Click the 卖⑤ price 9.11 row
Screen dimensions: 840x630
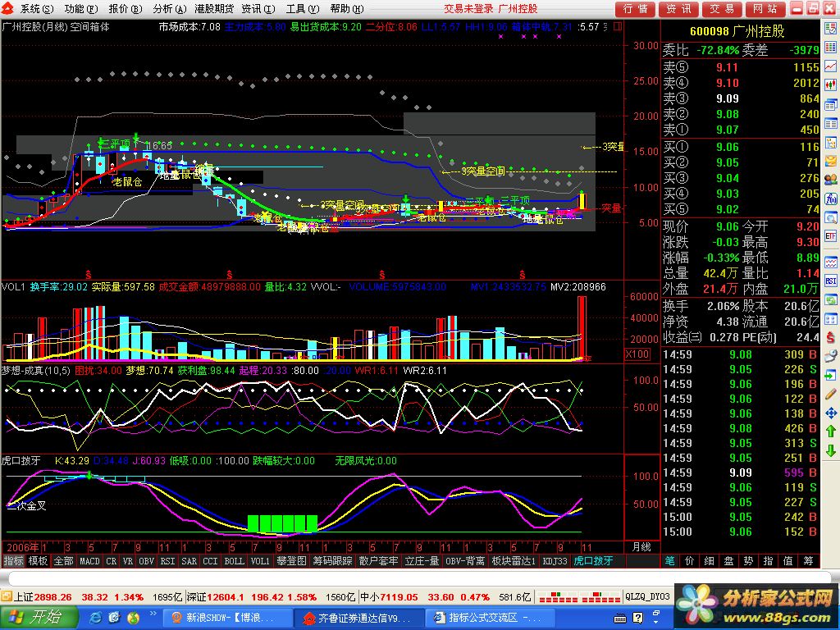point(741,67)
